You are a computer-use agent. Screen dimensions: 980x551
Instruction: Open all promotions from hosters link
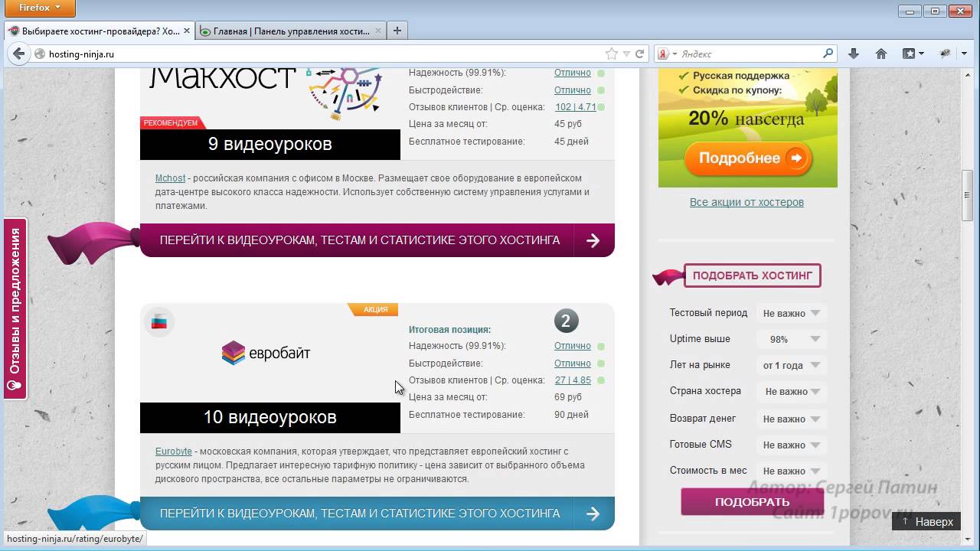(x=746, y=202)
